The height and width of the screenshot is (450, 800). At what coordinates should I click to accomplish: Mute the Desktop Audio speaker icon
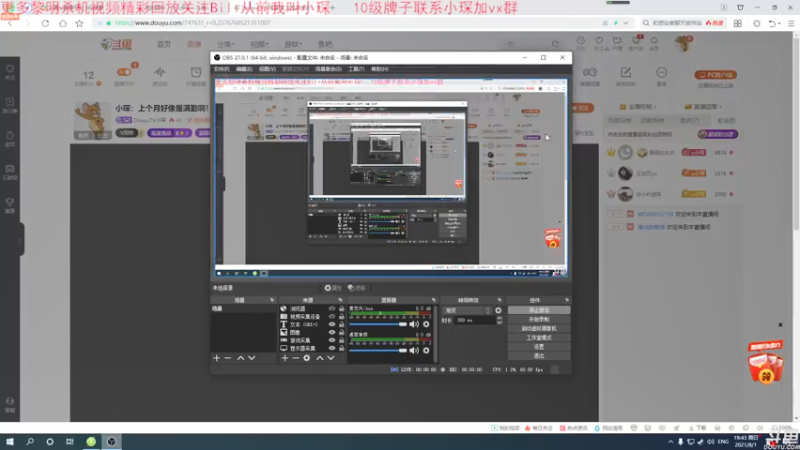pyautogui.click(x=414, y=351)
